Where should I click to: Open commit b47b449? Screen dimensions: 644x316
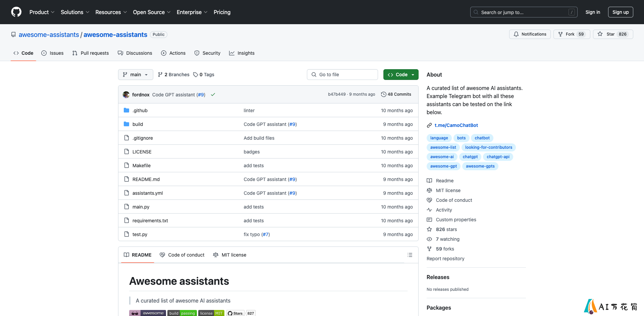point(337,94)
